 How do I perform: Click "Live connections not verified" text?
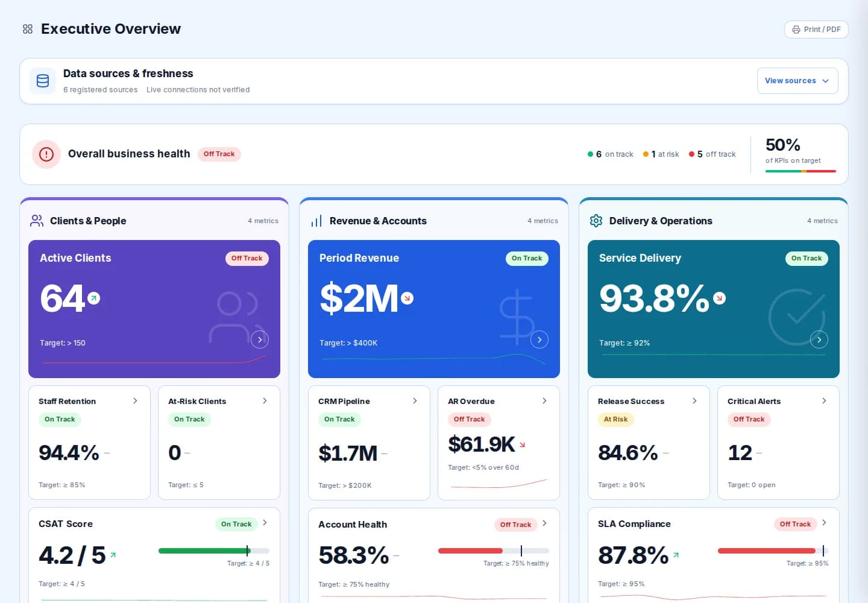[x=198, y=90]
